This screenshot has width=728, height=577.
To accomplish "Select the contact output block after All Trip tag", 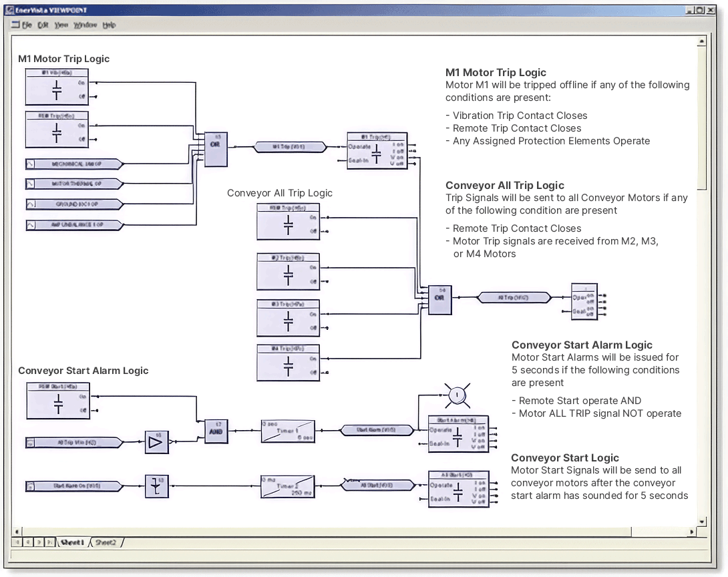I will click(584, 302).
